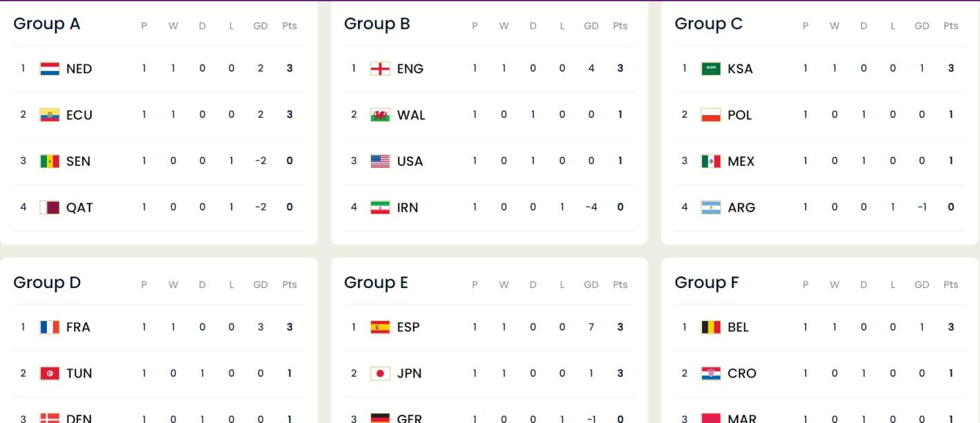Image resolution: width=980 pixels, height=423 pixels.
Task: Click the England flag icon
Action: tap(380, 68)
